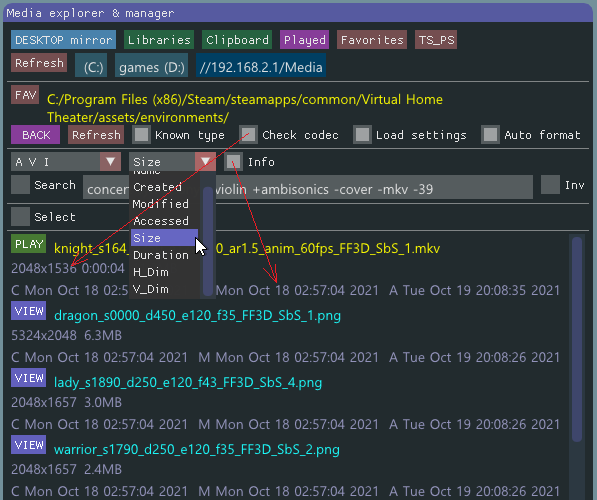Show the Played media list

304,40
